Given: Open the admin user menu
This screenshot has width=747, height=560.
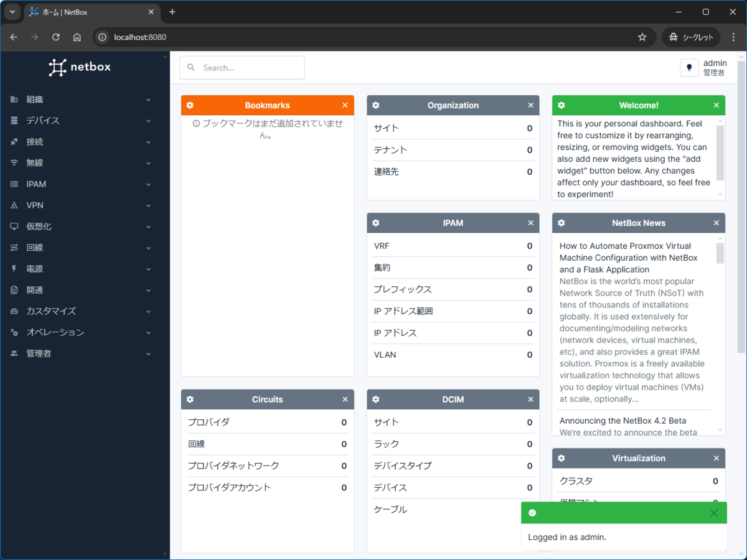Looking at the screenshot, I should tap(715, 67).
